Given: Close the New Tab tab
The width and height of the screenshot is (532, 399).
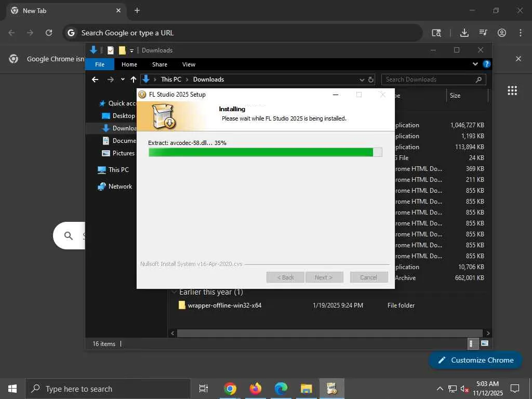Looking at the screenshot, I should [x=118, y=10].
